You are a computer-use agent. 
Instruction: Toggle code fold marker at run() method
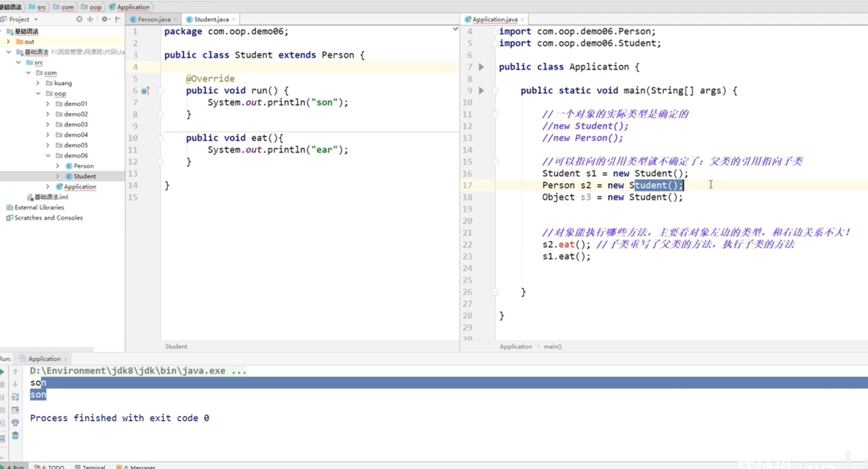tap(161, 91)
